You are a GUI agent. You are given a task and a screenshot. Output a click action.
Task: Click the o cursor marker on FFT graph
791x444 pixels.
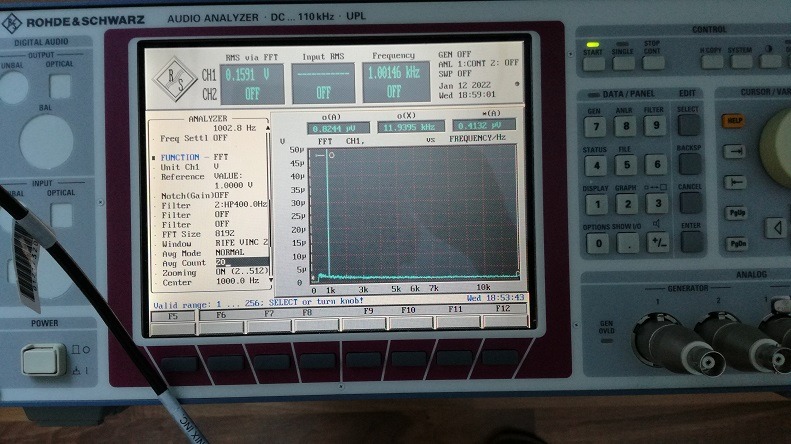[331, 155]
